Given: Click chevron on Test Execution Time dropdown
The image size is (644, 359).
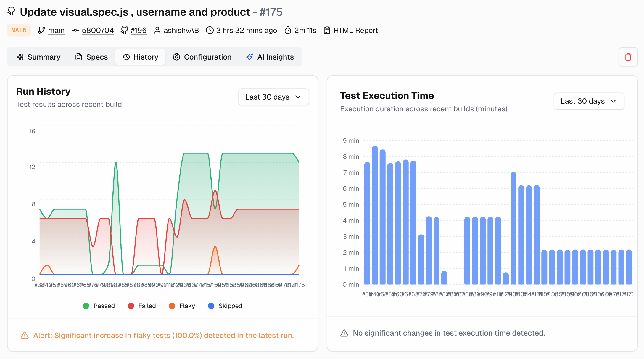Looking at the screenshot, I should click(613, 101).
